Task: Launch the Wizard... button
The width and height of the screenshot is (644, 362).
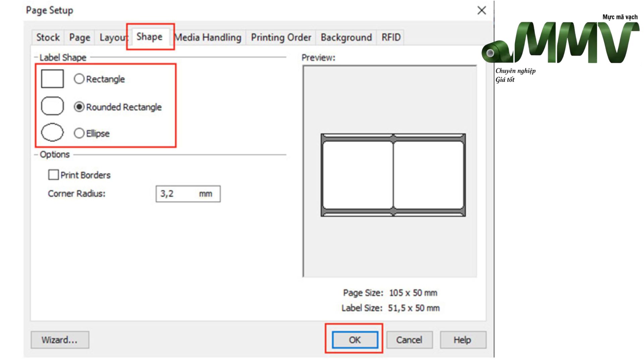Action: pyautogui.click(x=60, y=340)
